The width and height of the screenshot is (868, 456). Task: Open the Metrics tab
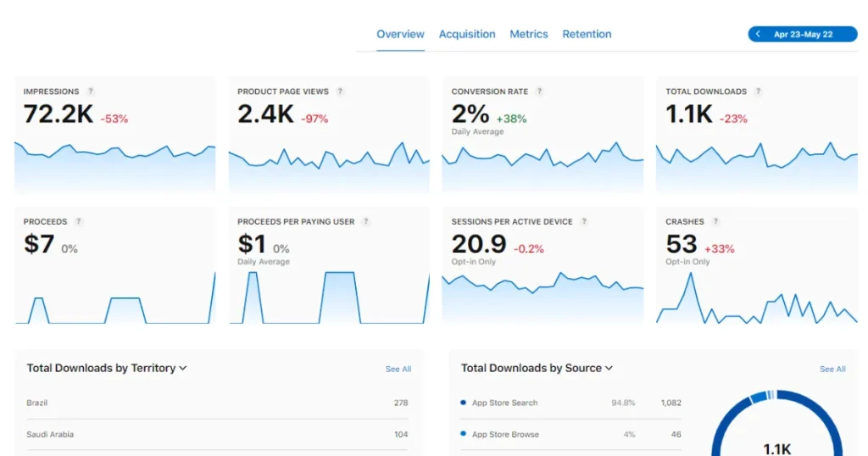pos(529,34)
